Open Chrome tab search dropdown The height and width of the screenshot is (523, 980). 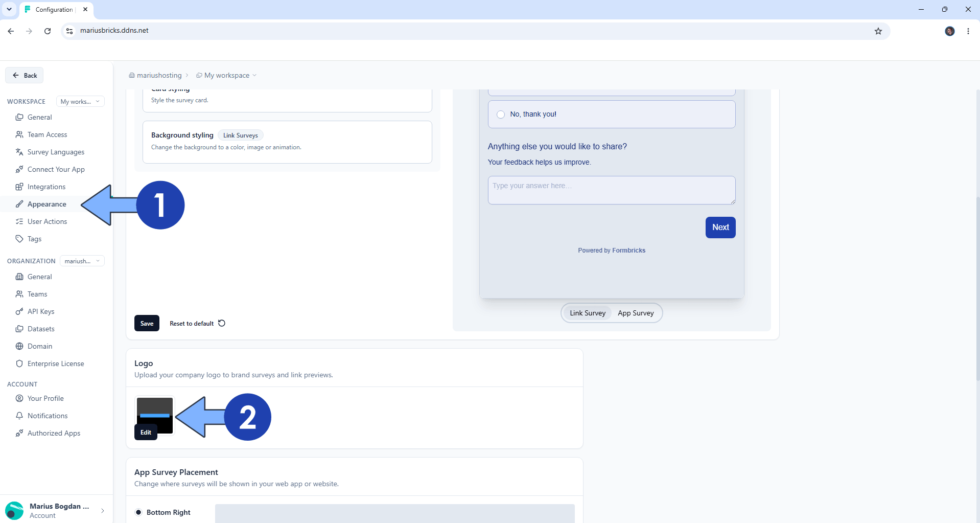[x=9, y=9]
